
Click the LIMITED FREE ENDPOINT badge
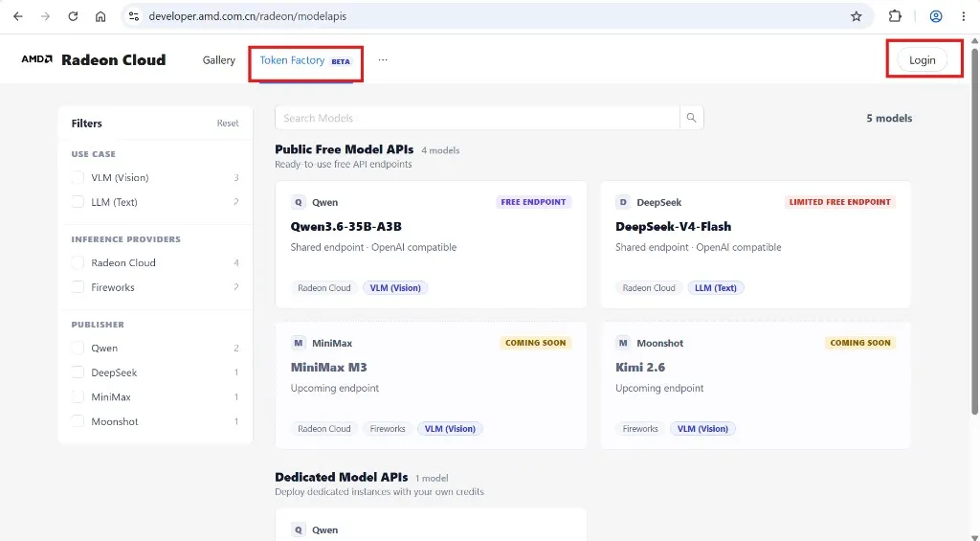[x=839, y=202]
